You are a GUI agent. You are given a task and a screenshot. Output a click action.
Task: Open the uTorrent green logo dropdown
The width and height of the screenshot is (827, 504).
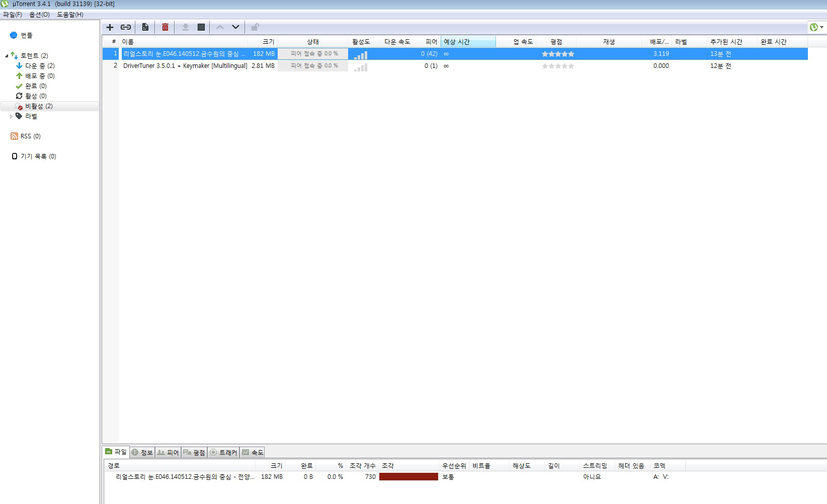816,27
